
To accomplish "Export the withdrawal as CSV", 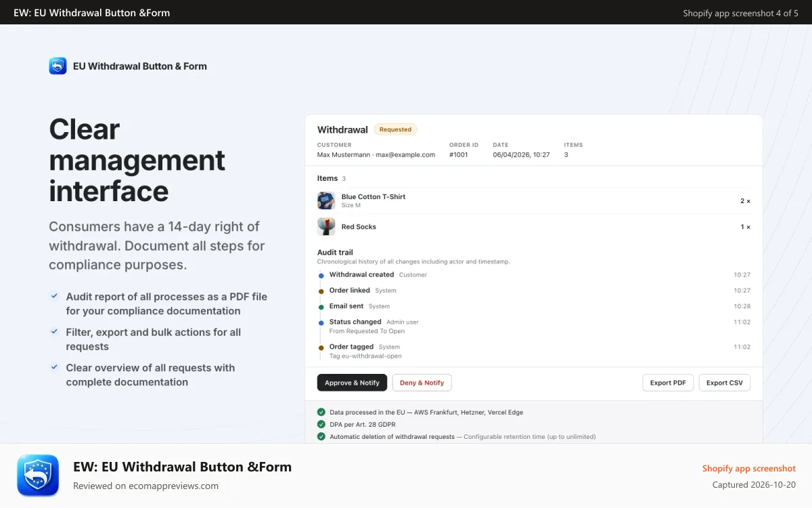I will click(x=724, y=383).
